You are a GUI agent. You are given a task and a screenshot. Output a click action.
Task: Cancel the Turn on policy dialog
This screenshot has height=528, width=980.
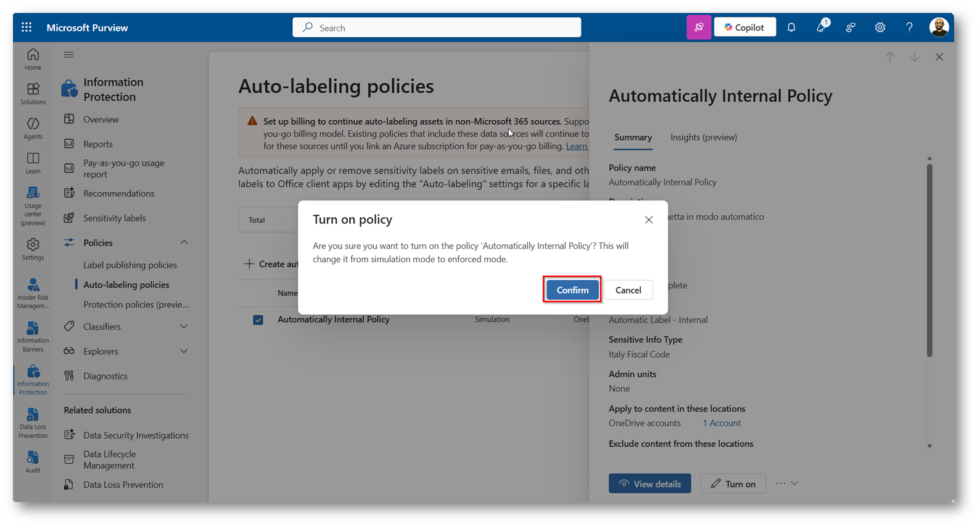pos(628,290)
